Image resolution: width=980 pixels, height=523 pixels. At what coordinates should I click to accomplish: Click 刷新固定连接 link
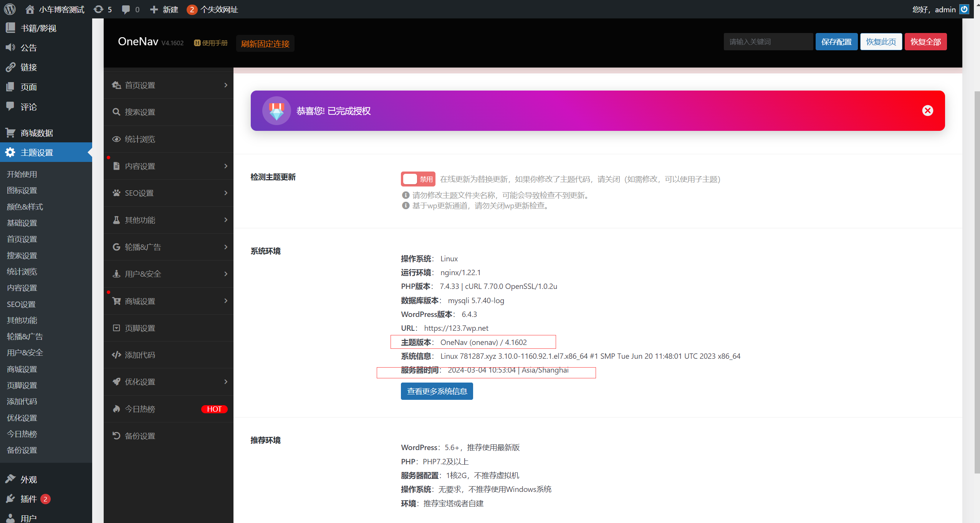pyautogui.click(x=265, y=44)
